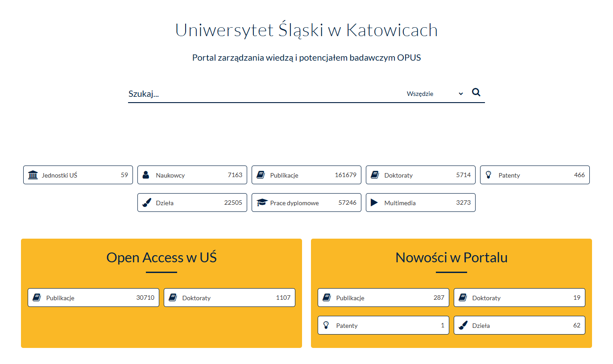View 62 new Dzieła in Nowości
613x364 pixels.
[519, 325]
